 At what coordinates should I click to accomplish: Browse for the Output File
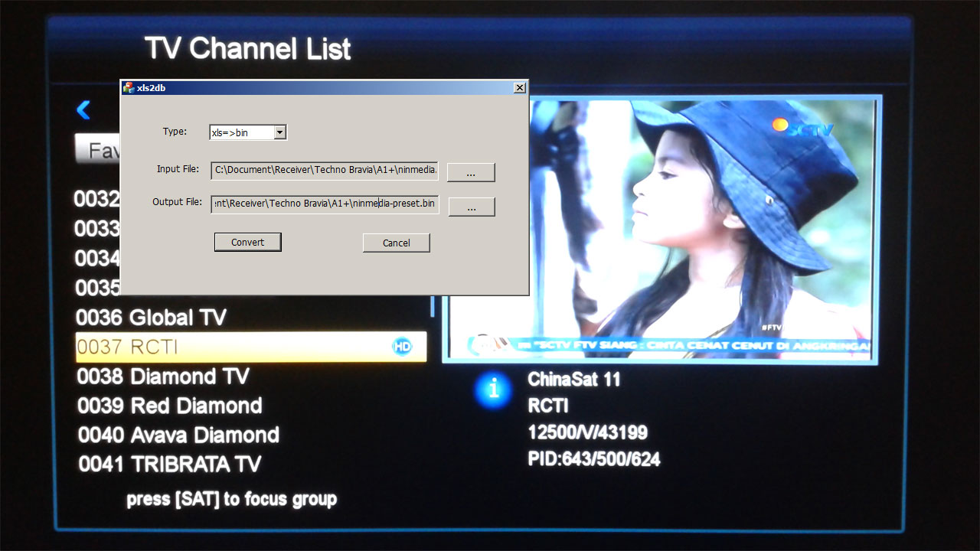click(x=472, y=207)
